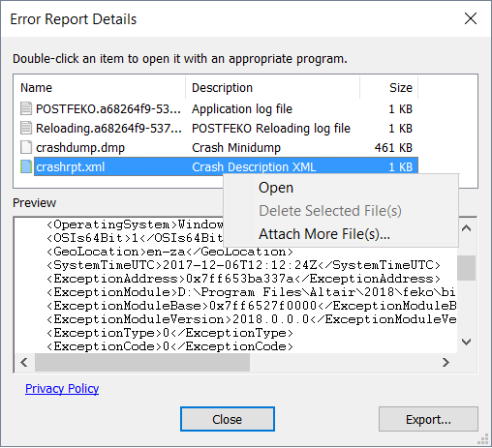
Task: Click the preview horizontal scroll right arrow
Action: pos(446,362)
